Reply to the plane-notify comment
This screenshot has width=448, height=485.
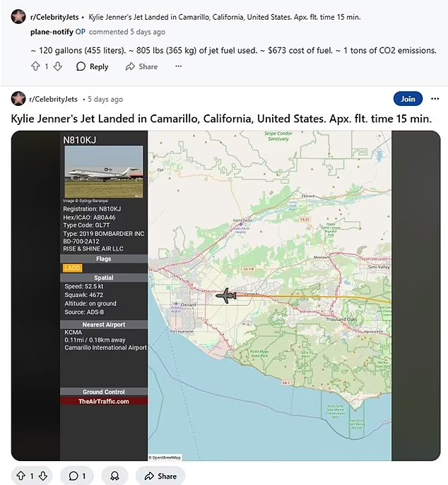tap(92, 66)
